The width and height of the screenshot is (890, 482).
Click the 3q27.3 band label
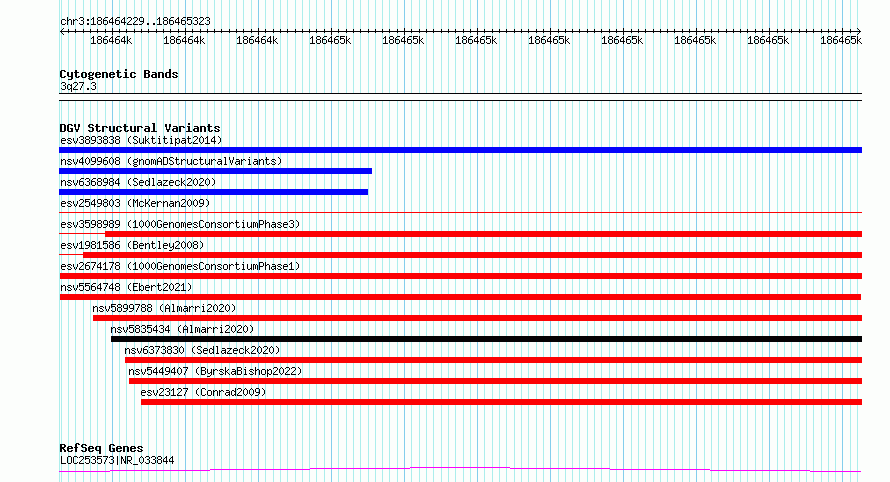coord(78,86)
